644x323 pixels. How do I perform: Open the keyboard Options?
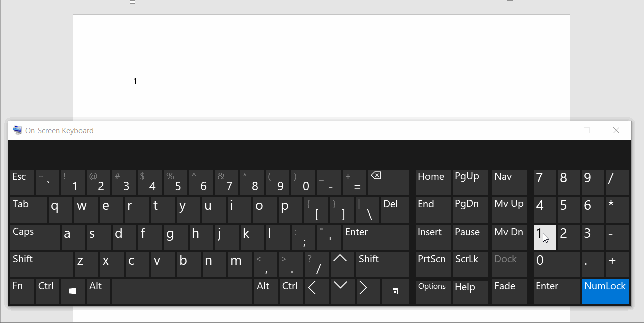pyautogui.click(x=432, y=291)
